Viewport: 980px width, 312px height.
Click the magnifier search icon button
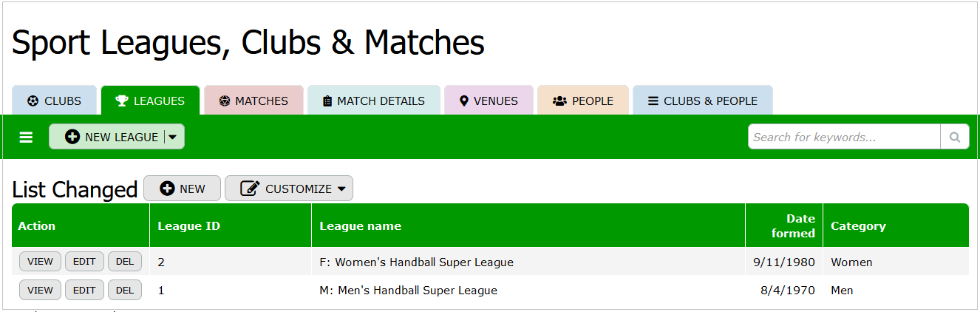(x=954, y=137)
